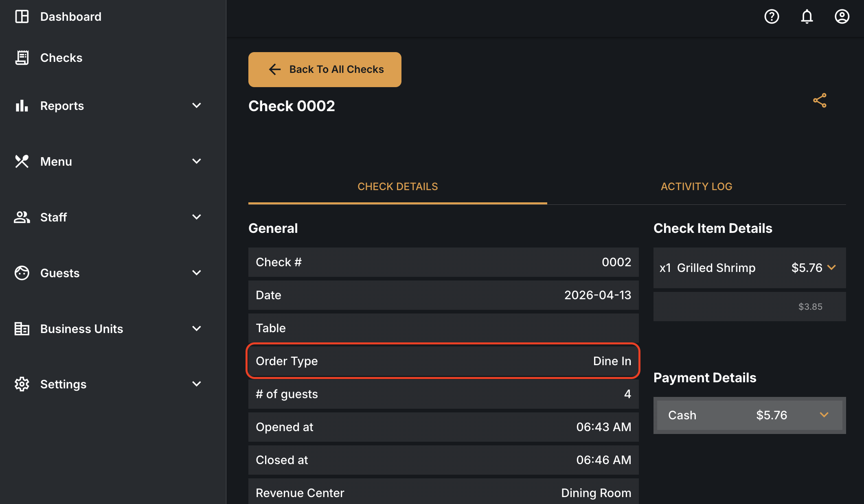
Task: Click the Payment Details heading
Action: click(x=705, y=378)
